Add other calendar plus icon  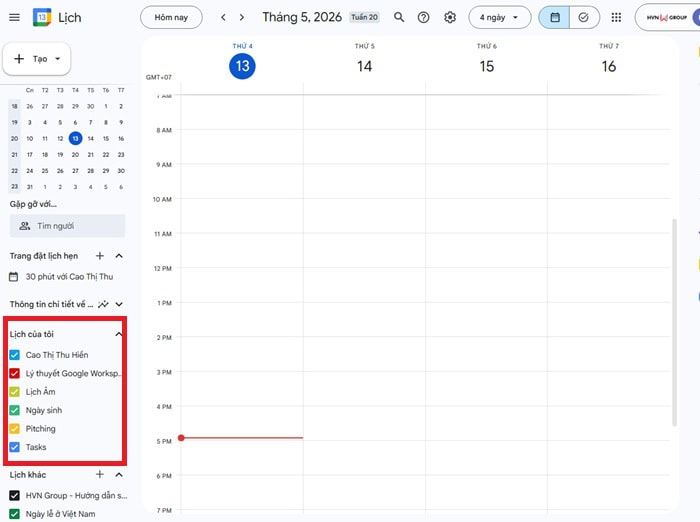point(100,475)
